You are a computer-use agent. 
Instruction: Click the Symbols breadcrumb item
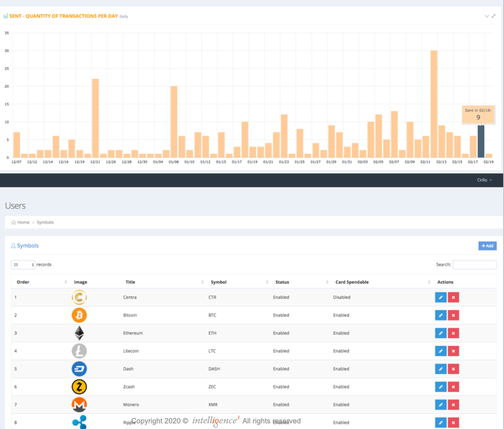click(x=45, y=223)
